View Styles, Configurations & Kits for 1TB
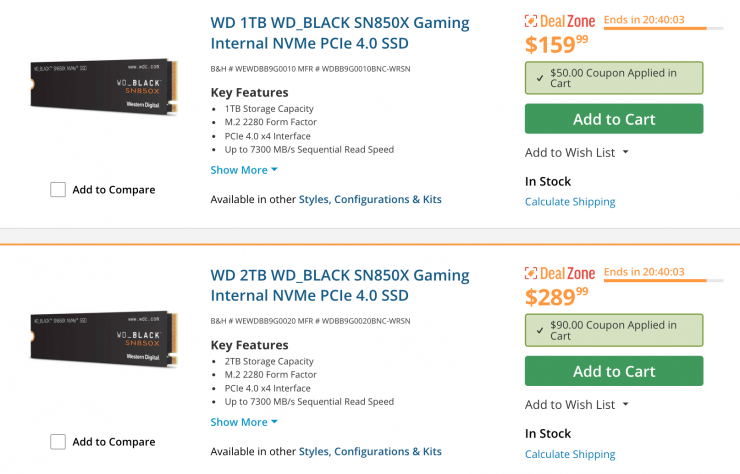This screenshot has height=474, width=740. pos(370,199)
